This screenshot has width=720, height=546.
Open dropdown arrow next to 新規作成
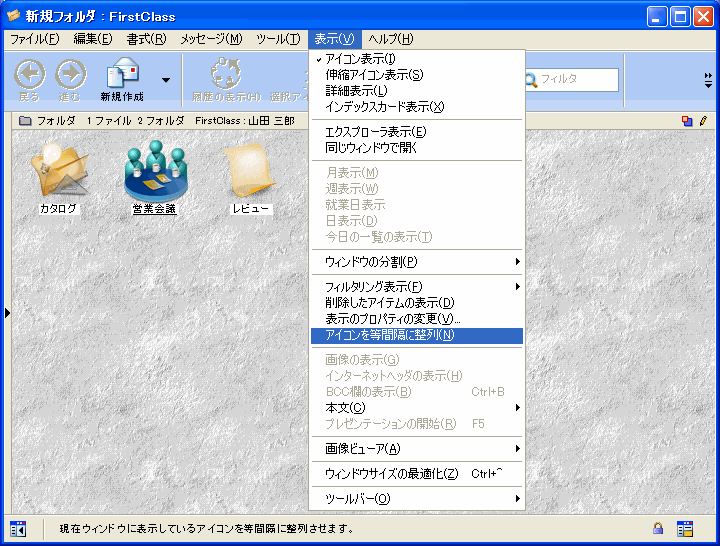[165, 79]
